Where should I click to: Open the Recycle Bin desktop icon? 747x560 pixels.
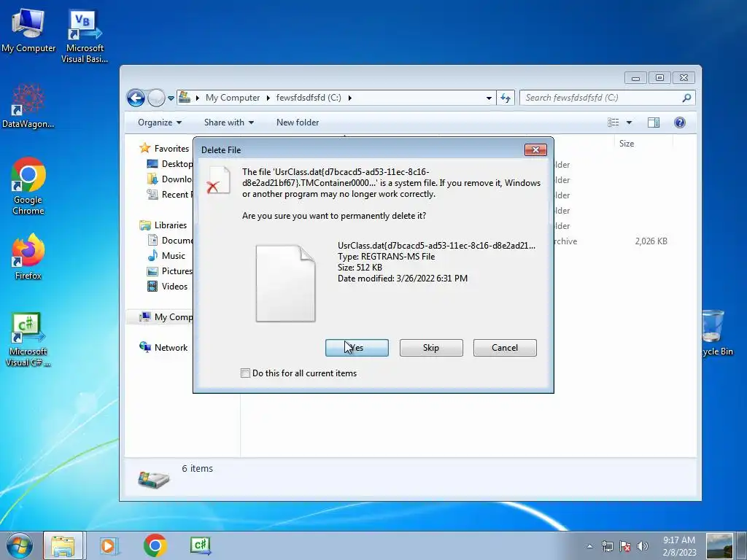[717, 333]
